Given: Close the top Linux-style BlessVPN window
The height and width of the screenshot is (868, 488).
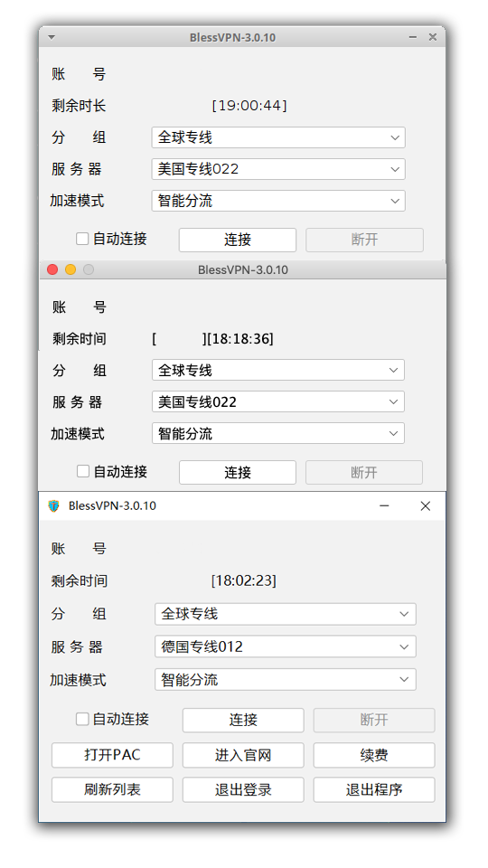Looking at the screenshot, I should [x=433, y=37].
